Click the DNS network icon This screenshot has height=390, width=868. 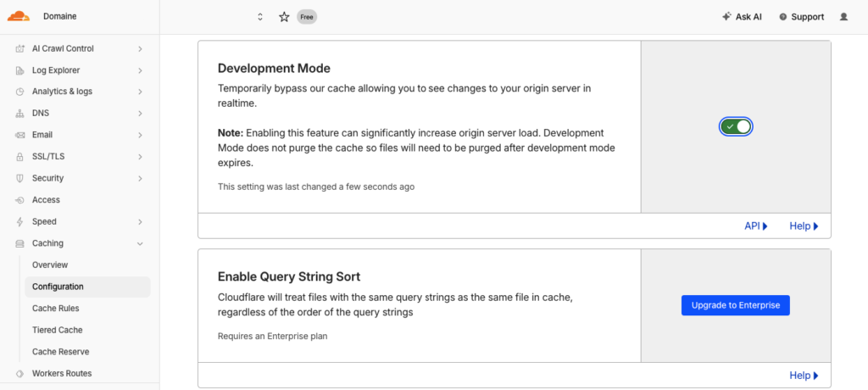point(20,114)
